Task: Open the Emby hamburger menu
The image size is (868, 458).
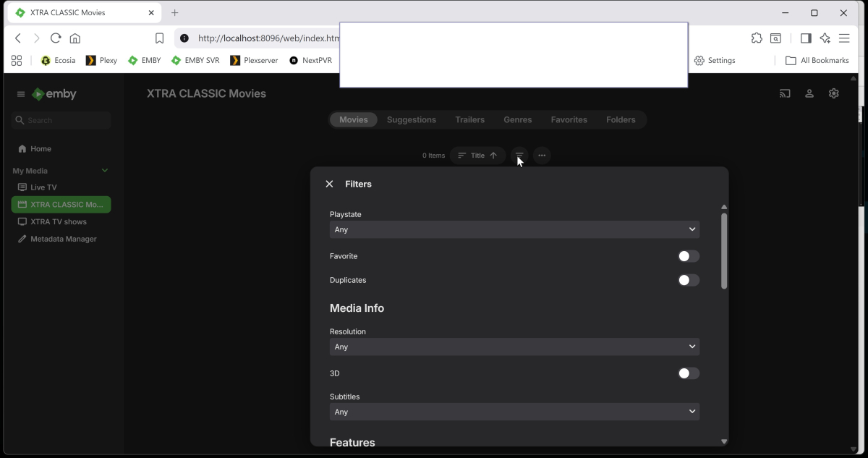Action: (x=21, y=94)
